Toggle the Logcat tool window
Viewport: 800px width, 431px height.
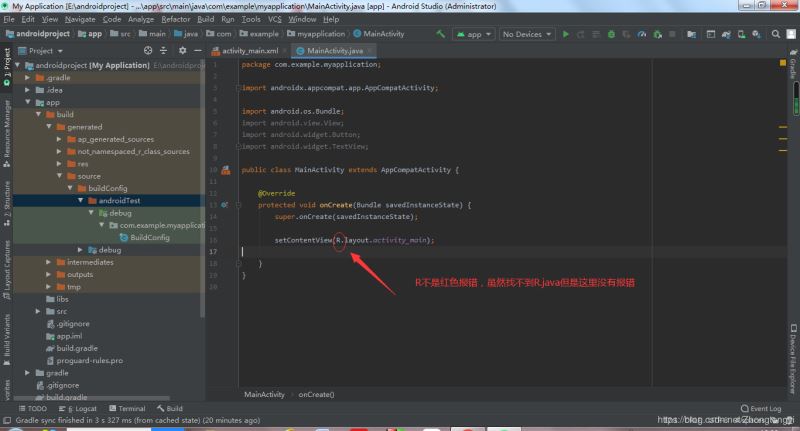pos(80,409)
